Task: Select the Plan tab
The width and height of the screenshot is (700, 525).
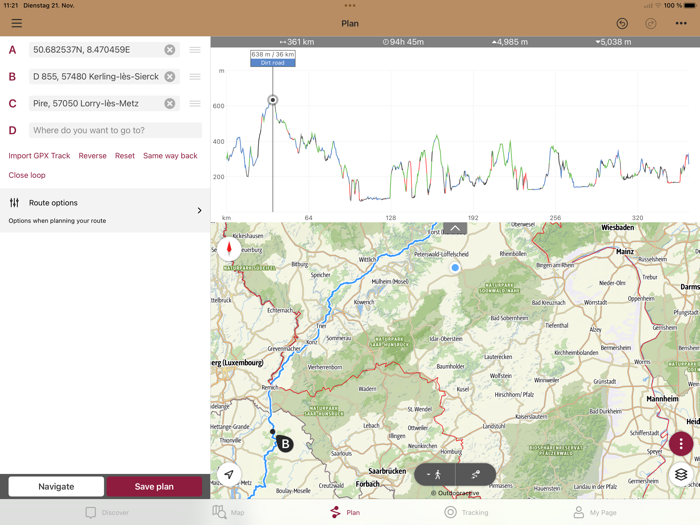Action: (x=345, y=512)
